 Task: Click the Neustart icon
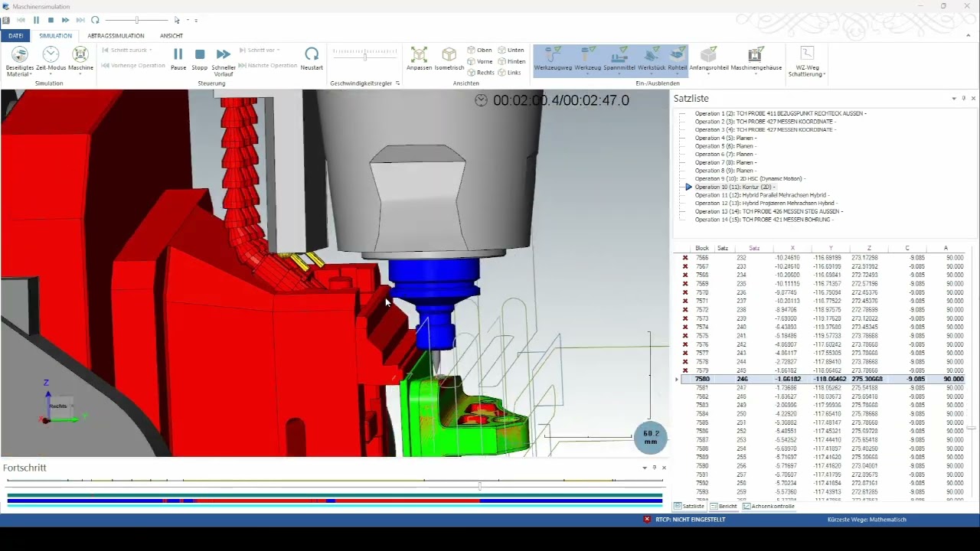[x=312, y=54]
